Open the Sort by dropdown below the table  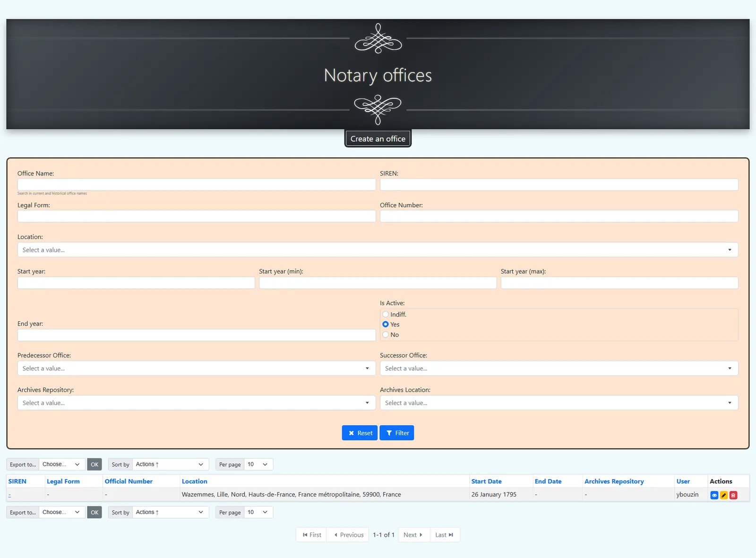(171, 512)
